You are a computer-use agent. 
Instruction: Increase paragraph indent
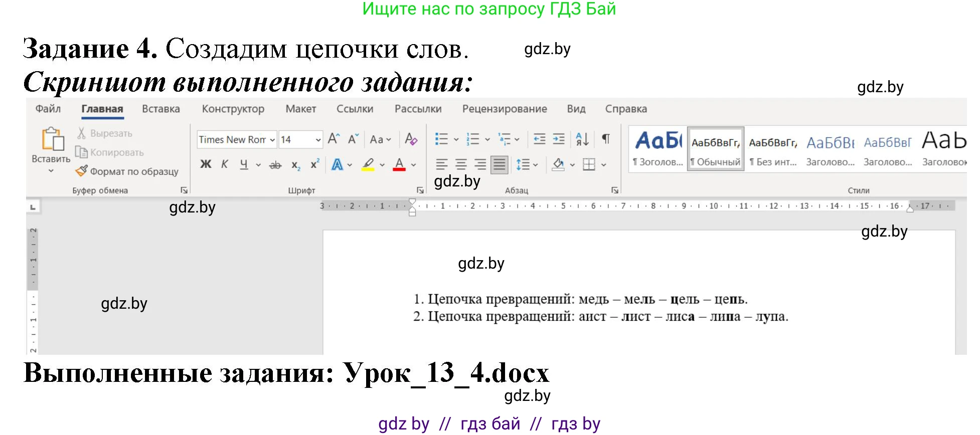pos(559,139)
